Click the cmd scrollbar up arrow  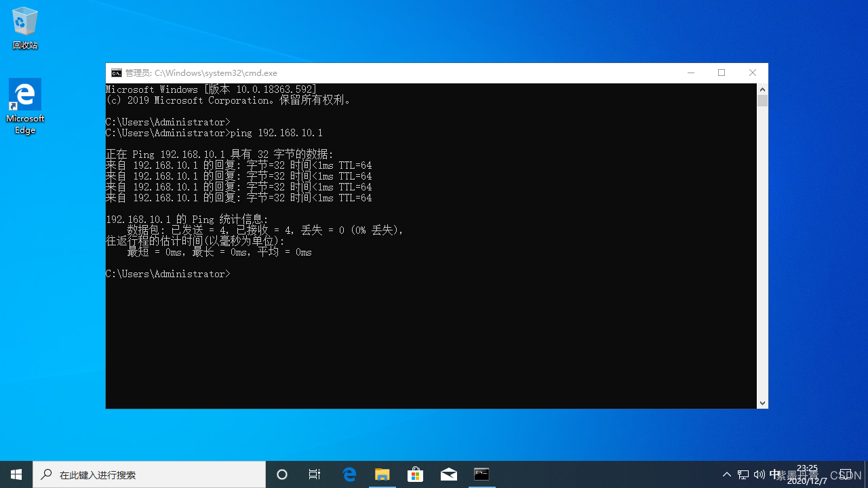tap(762, 89)
